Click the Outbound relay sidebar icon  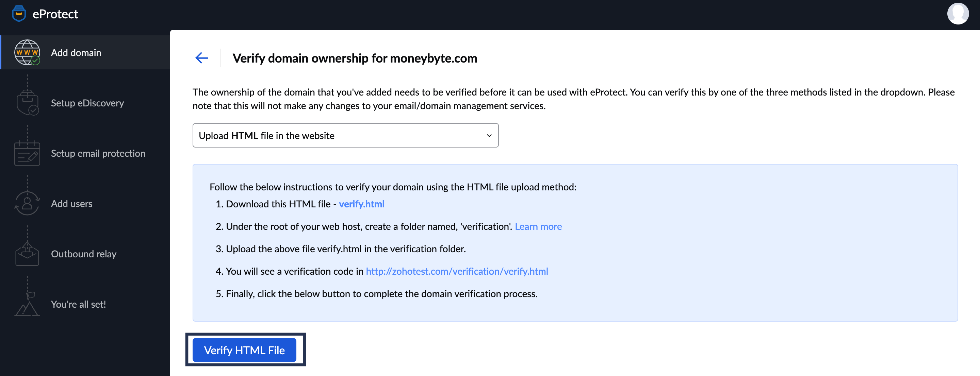28,254
